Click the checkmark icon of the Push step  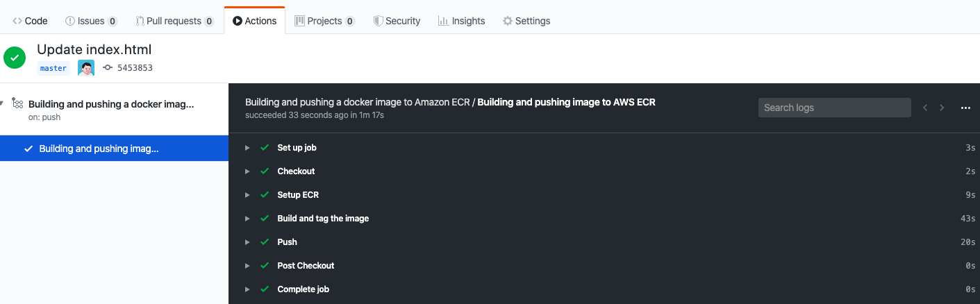(265, 242)
